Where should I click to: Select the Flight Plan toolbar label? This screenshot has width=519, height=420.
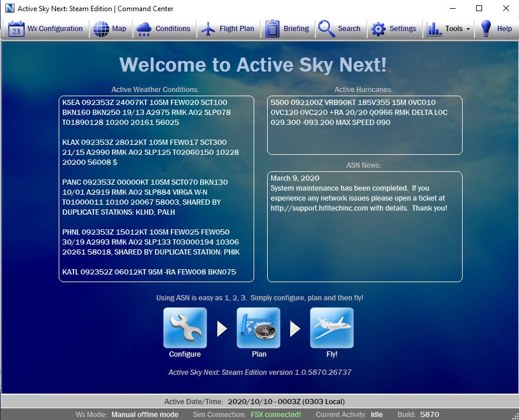(x=237, y=29)
